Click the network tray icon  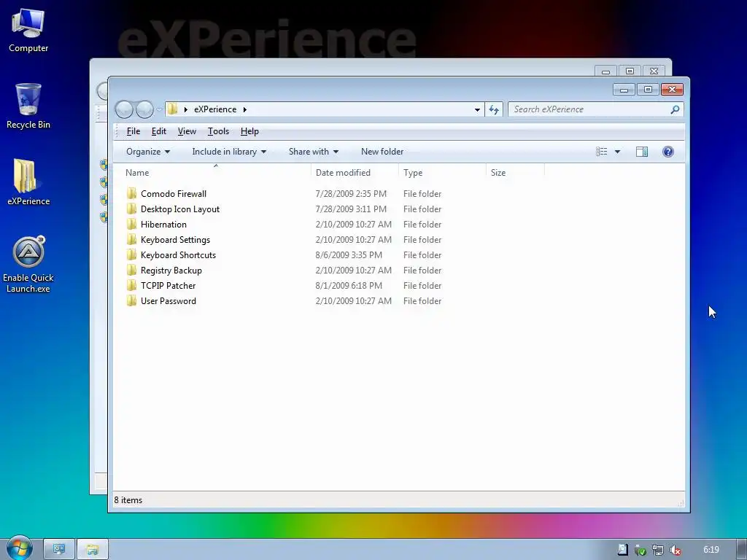(x=658, y=550)
